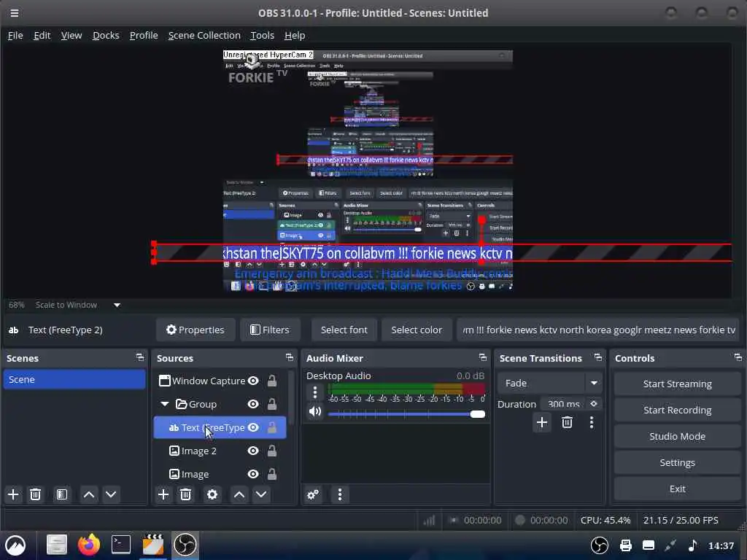The image size is (747, 560).
Task: Open the terminal from the taskbar
Action: tap(121, 545)
